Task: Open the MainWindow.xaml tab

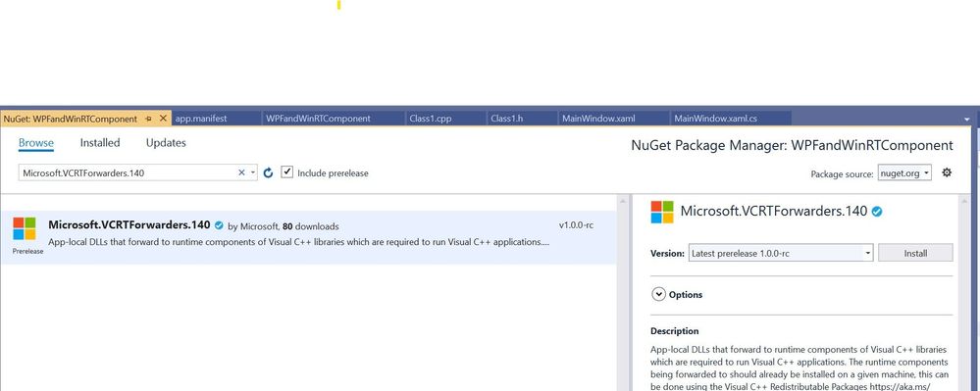Action: pyautogui.click(x=598, y=118)
